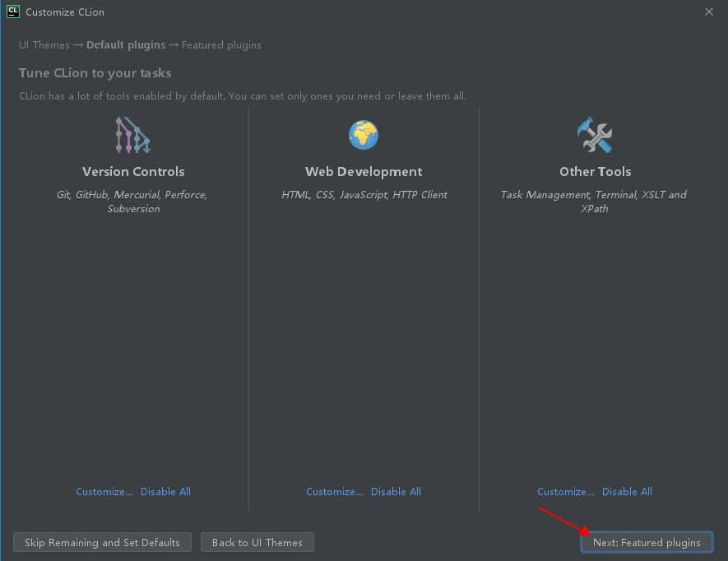728x561 pixels.
Task: Click the Web Development heading
Action: point(364,171)
